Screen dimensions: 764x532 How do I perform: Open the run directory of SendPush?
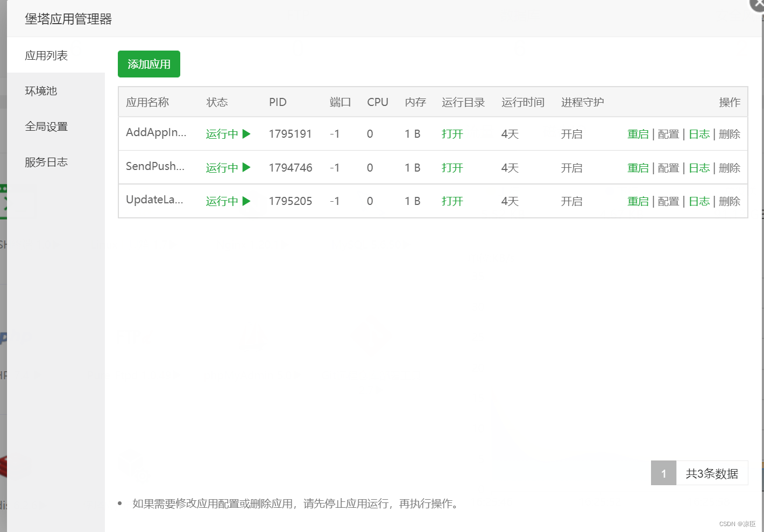452,167
